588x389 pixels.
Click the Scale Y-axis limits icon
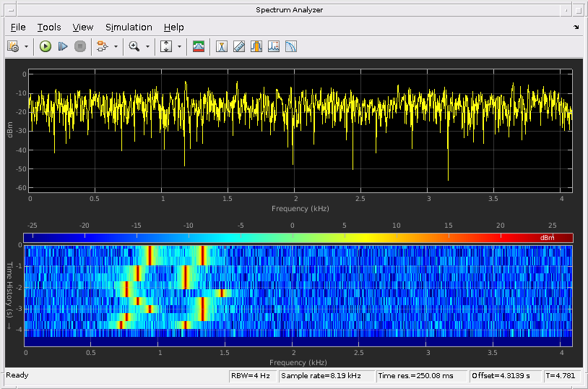pyautogui.click(x=166, y=46)
